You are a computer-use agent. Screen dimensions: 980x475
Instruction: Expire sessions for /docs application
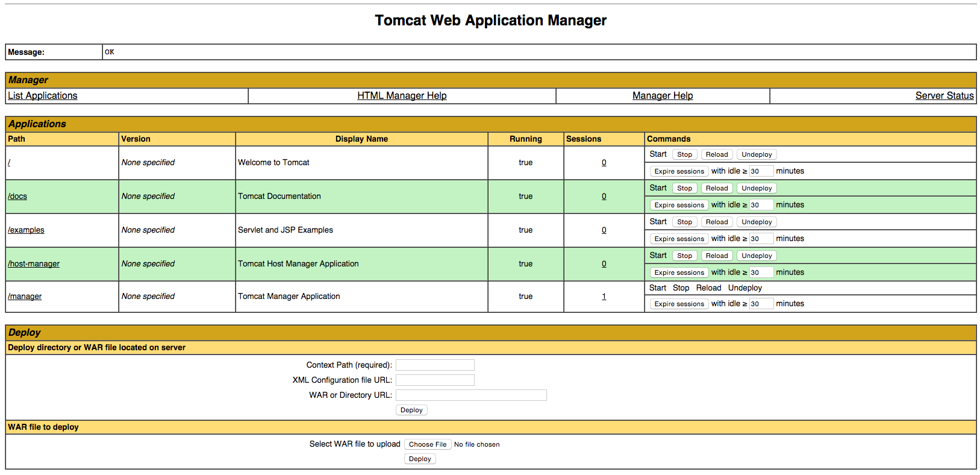679,206
